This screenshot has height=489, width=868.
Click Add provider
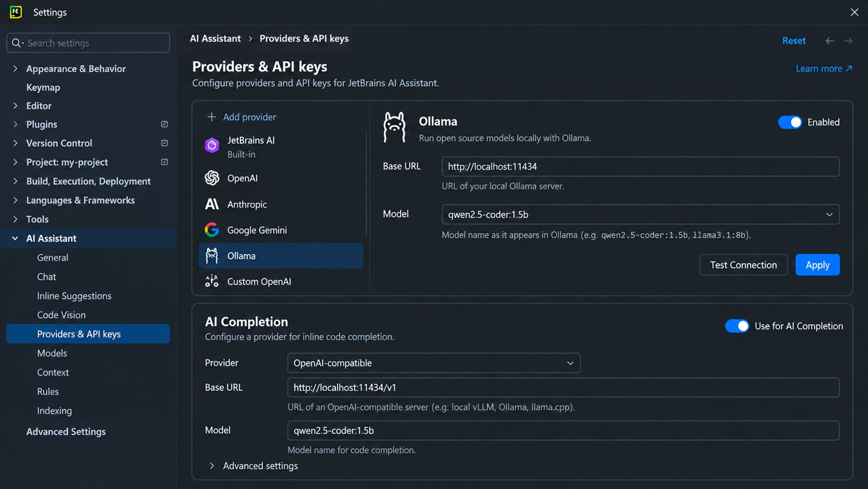[x=249, y=117]
